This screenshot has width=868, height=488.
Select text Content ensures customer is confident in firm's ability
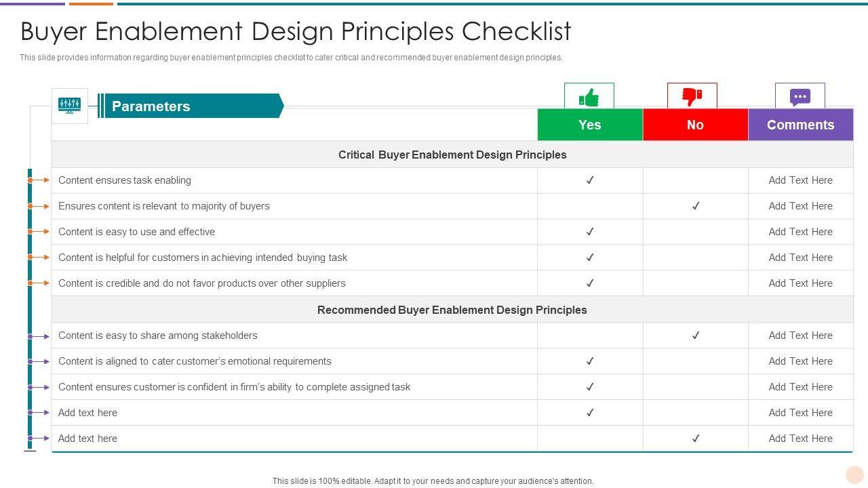[235, 387]
